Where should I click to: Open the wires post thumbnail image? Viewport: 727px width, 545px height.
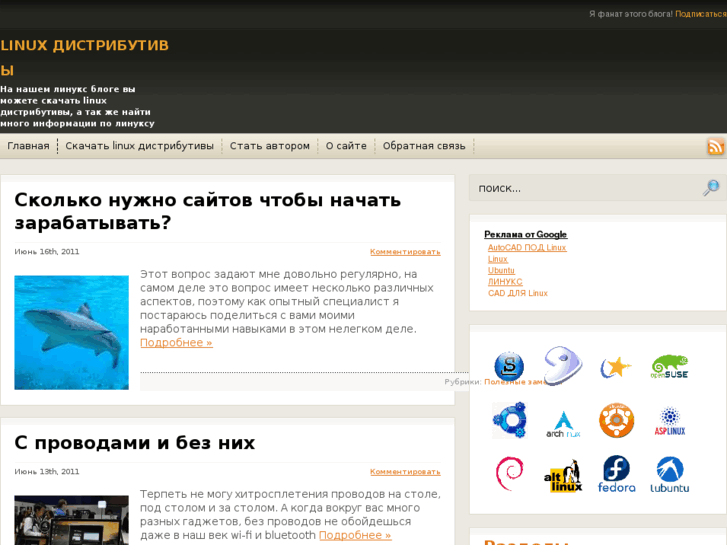pos(71,520)
